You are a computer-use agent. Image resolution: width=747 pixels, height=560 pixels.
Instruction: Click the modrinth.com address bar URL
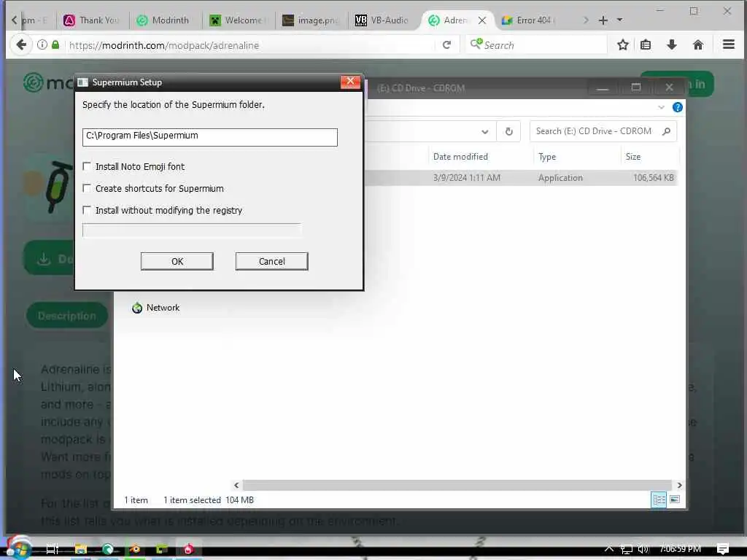(164, 45)
